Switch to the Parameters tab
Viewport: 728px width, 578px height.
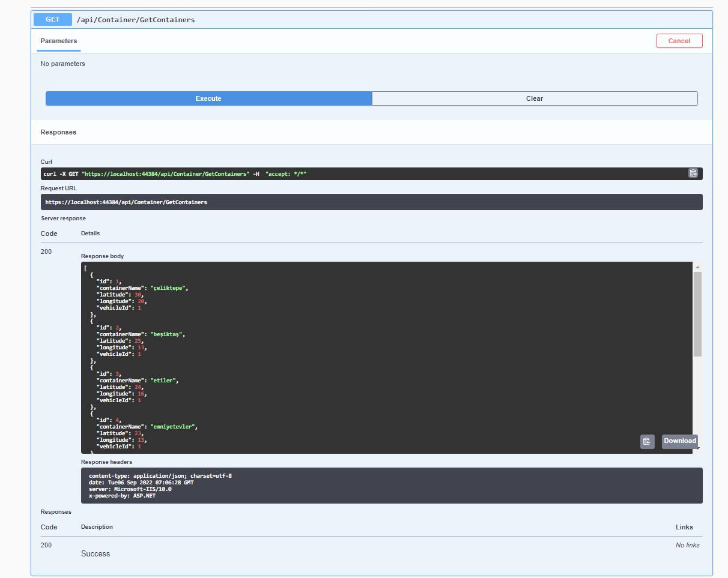tap(58, 41)
